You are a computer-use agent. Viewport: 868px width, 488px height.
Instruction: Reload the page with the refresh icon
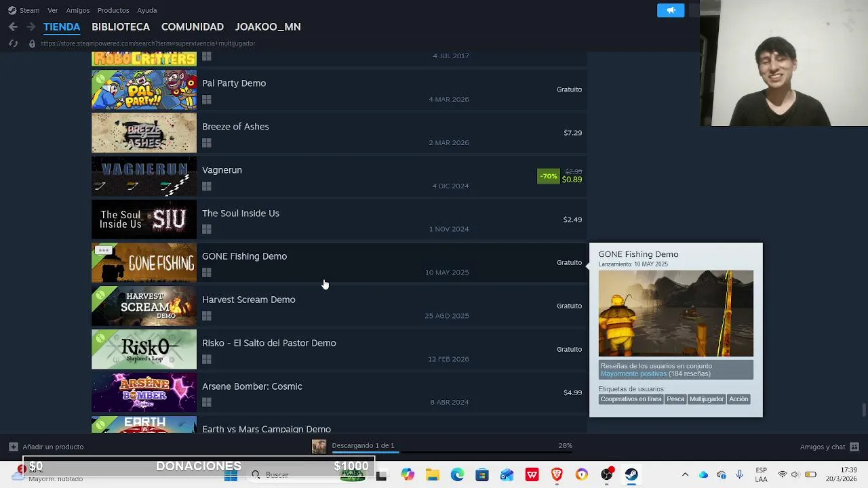point(13,43)
